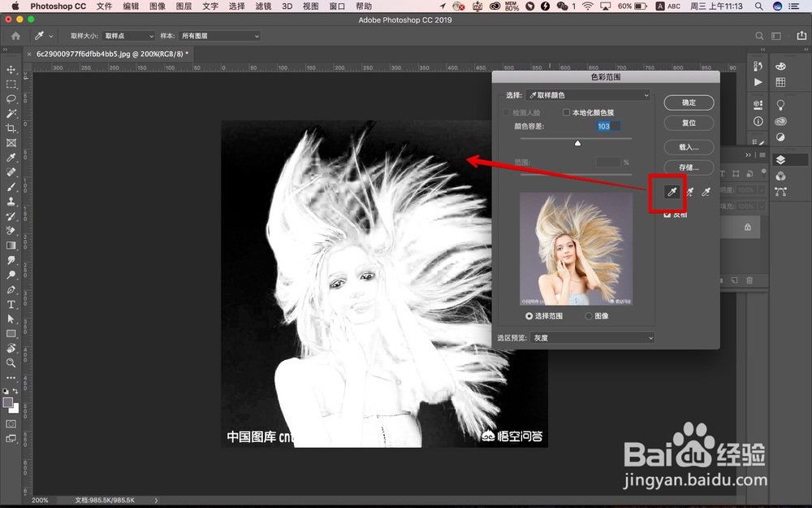
Task: Select the Frame tool
Action: point(11,142)
